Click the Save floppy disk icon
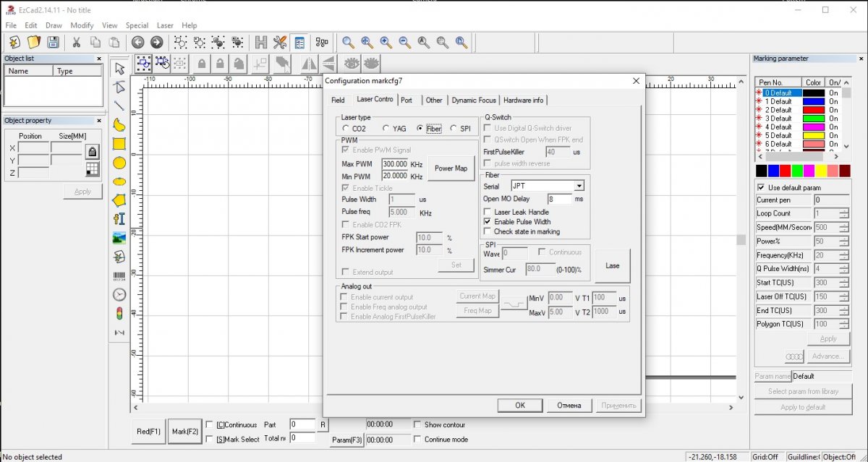This screenshot has width=868, height=462. [53, 43]
